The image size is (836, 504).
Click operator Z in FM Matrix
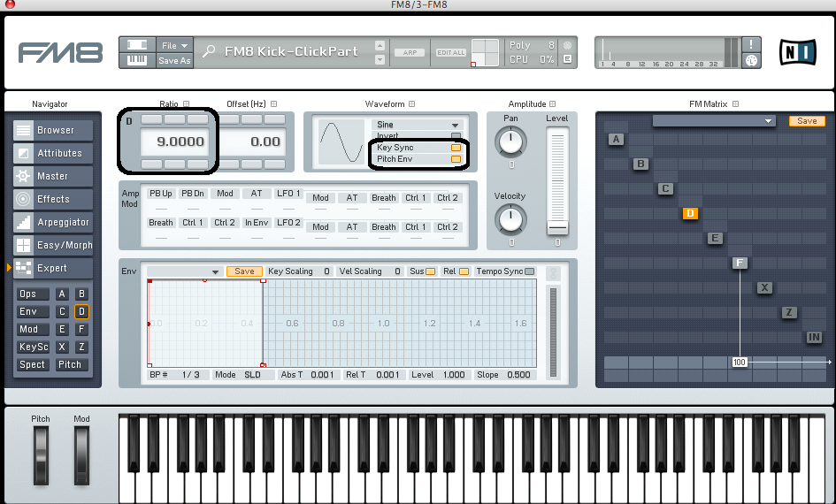coord(789,312)
